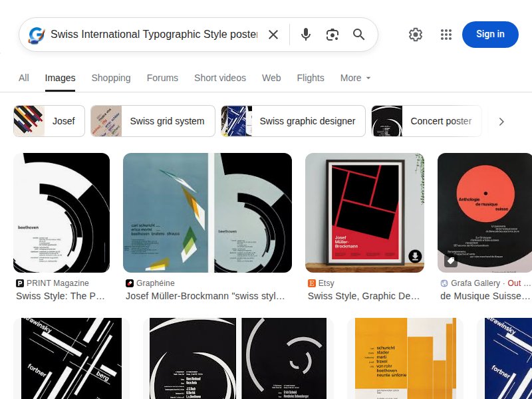Open the More search categories dropdown
The image size is (532, 399).
click(354, 78)
